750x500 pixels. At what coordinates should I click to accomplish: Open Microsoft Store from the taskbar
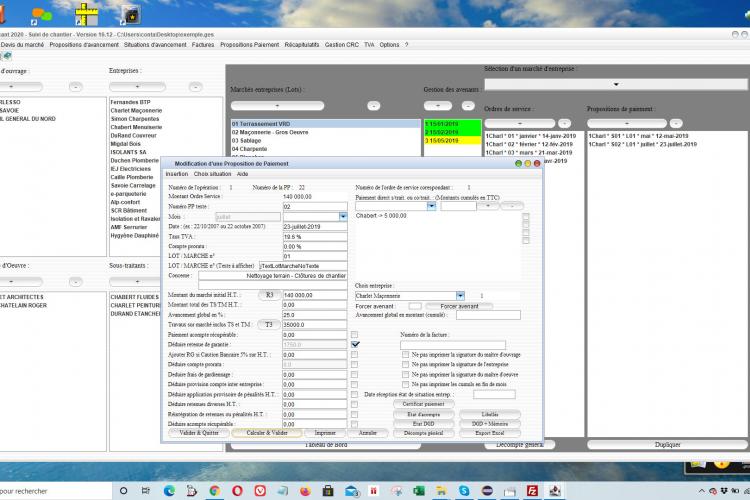click(328, 491)
